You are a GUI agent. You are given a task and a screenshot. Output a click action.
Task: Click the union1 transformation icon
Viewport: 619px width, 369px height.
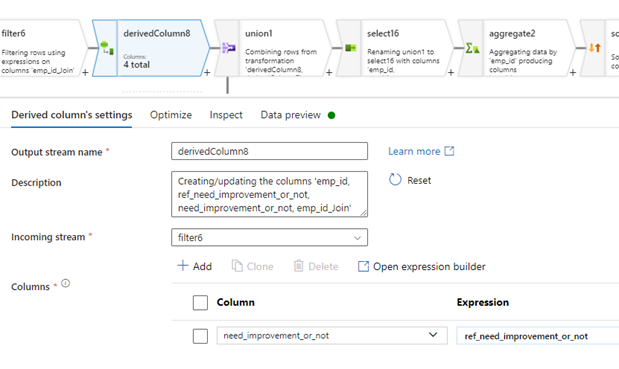pos(229,48)
